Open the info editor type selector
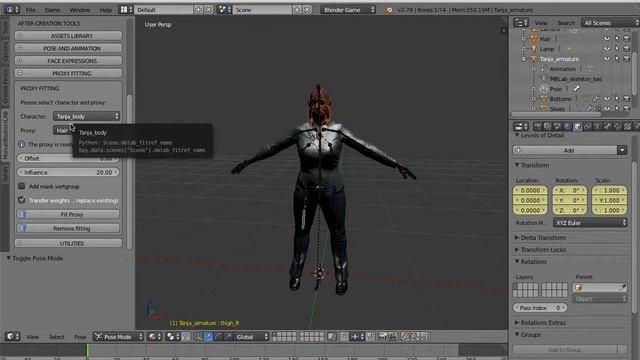The width and height of the screenshot is (640, 360). point(12,9)
